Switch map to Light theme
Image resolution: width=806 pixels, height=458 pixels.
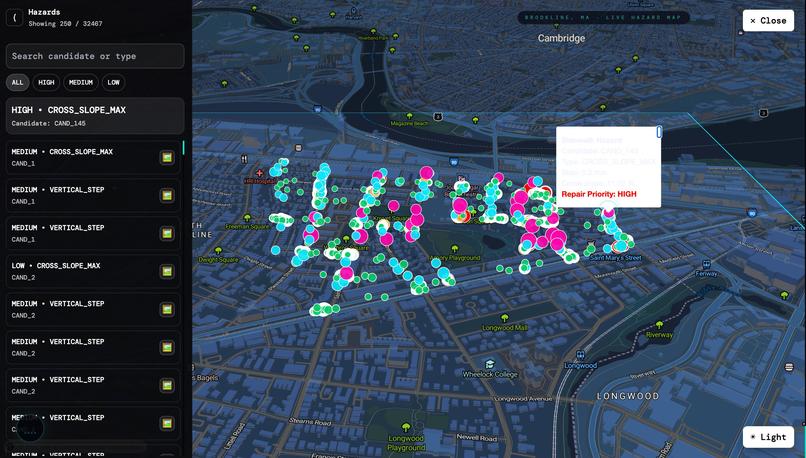(768, 437)
